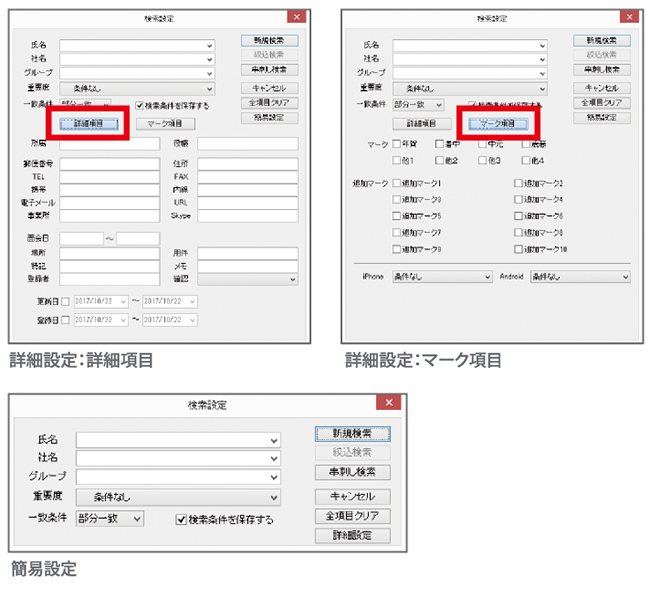650x598 pixels.
Task: Enable the 登録日 checkbox
Action: coord(65,320)
